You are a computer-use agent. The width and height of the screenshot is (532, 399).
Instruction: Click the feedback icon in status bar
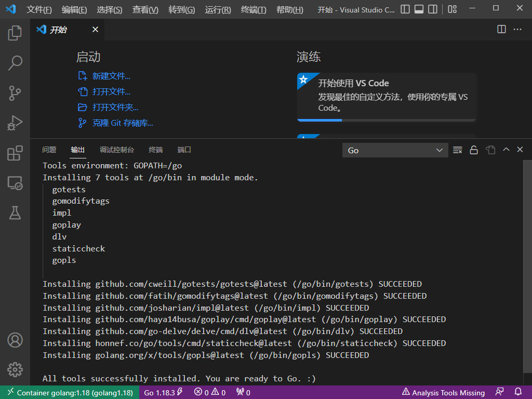pos(499,392)
